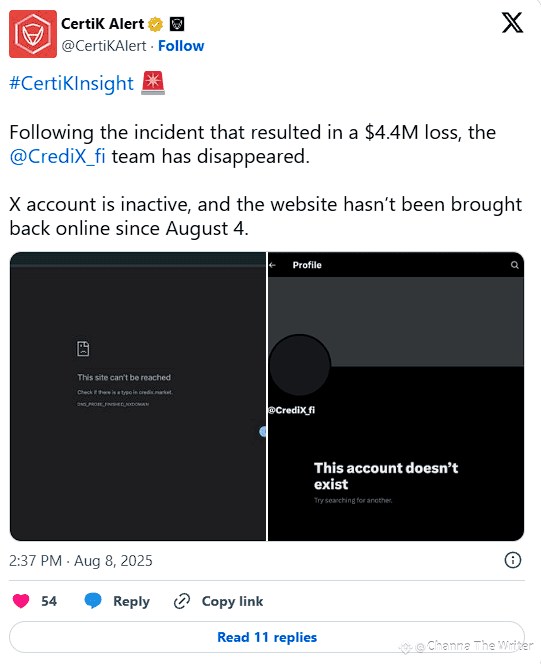Like the tweet with the heart icon
Image resolution: width=541 pixels, height=664 pixels.
click(x=21, y=601)
